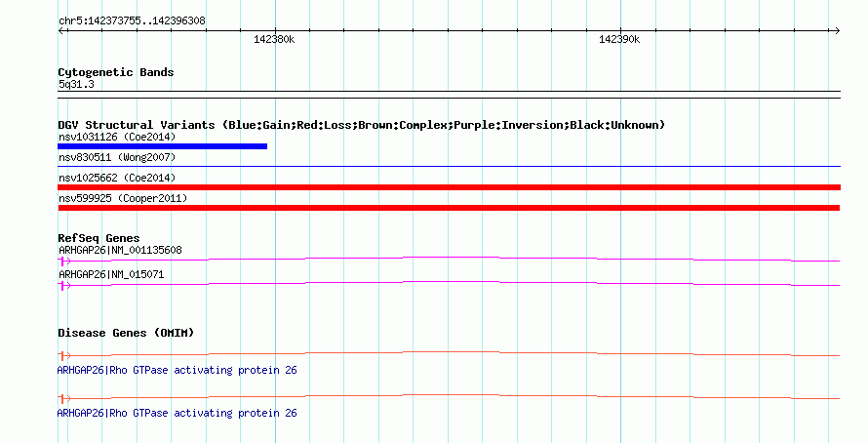
Task: Click the 5q31.3 band label
Action: pos(76,84)
